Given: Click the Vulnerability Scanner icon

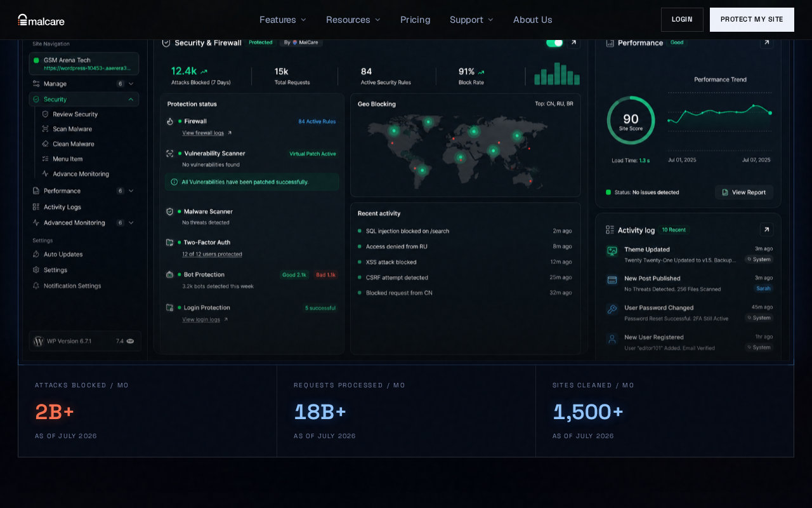Looking at the screenshot, I should tap(170, 154).
